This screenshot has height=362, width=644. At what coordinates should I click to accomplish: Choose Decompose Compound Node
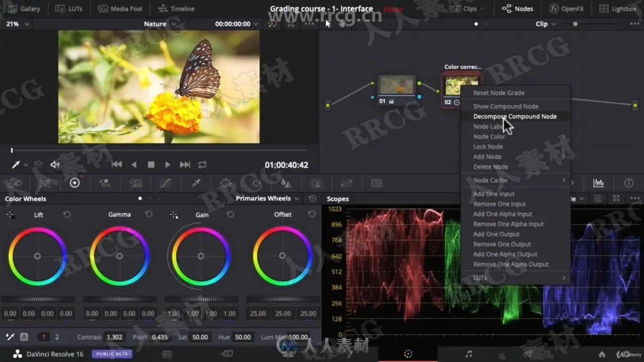click(x=516, y=116)
